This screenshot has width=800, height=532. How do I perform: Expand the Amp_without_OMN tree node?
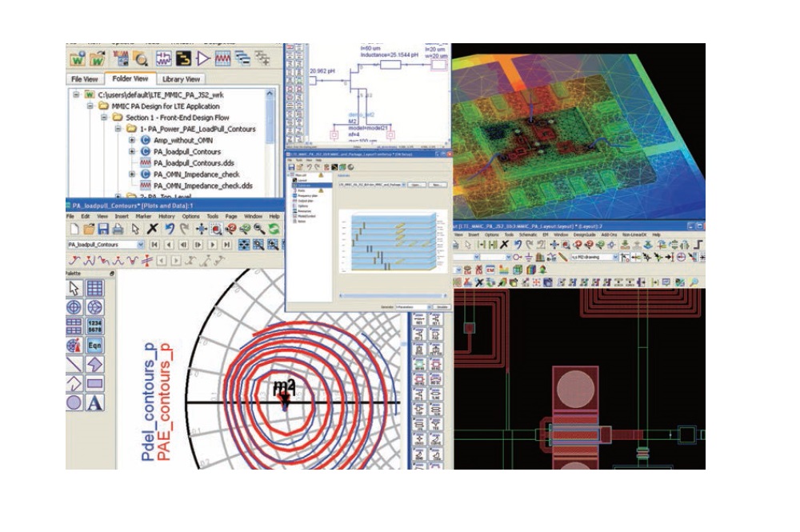click(132, 139)
